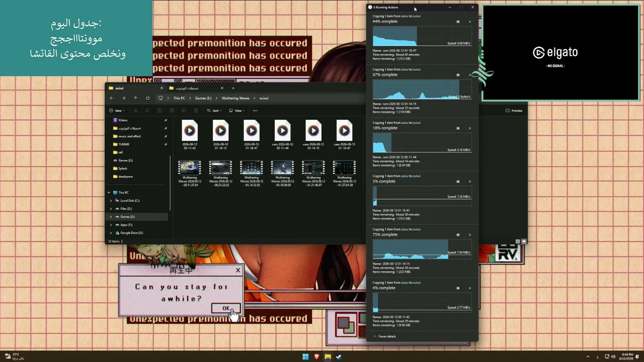Viewport: 644px width, 362px height.
Task: Collapse the This PC tree node
Action: 109,193
